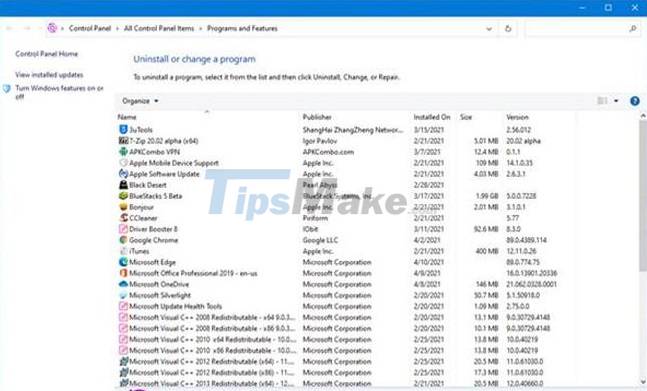Select Visual C++ 2012 x64 Redistributable icon
This screenshot has height=391, width=647.
[x=123, y=361]
